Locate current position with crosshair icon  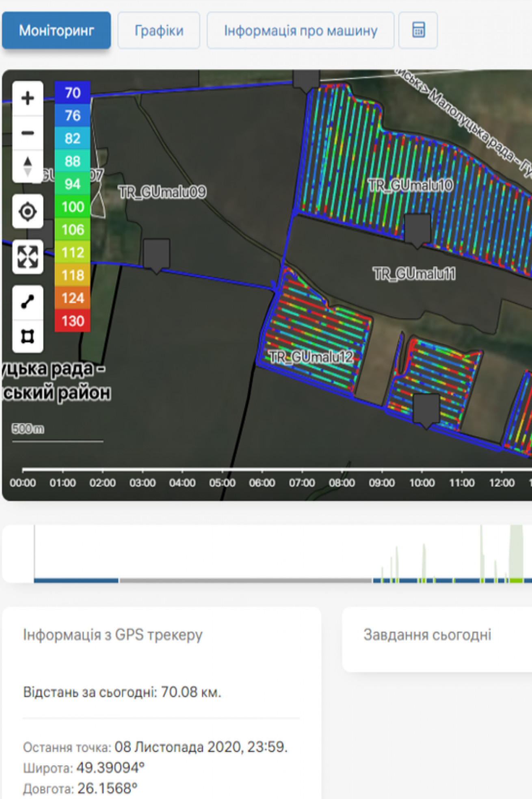[28, 211]
